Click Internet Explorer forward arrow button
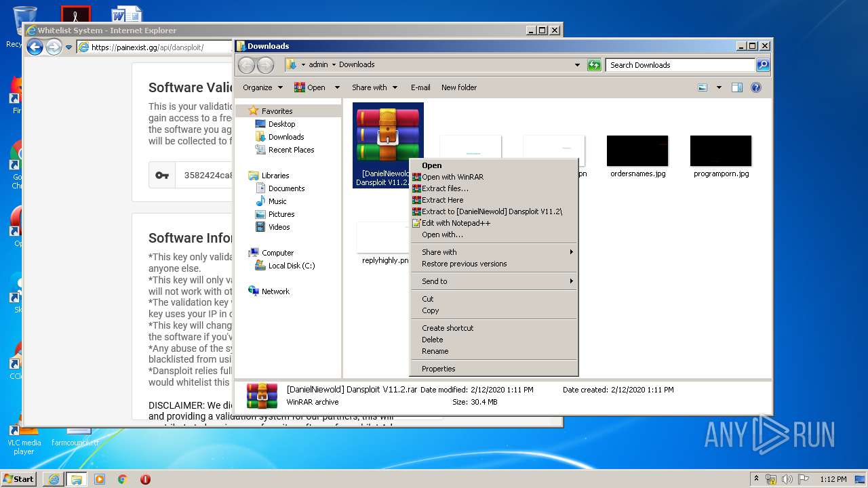The height and width of the screenshot is (488, 868). (x=54, y=47)
